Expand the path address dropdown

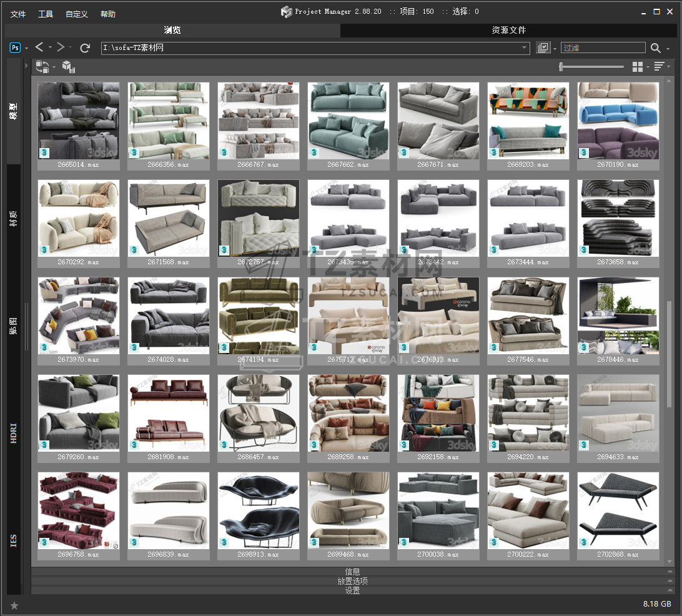[x=525, y=48]
